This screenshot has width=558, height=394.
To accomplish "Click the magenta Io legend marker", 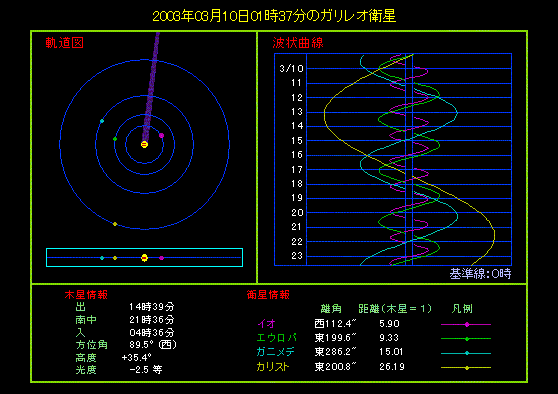I will (x=467, y=324).
